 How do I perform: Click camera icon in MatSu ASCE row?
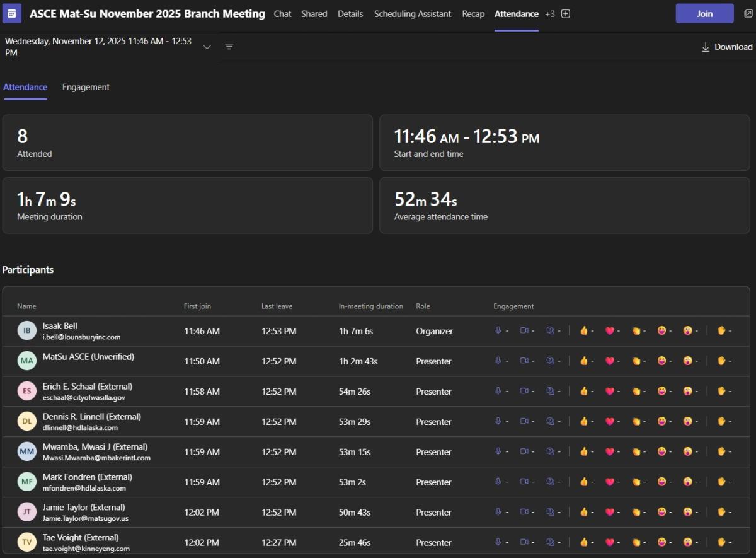pos(524,361)
